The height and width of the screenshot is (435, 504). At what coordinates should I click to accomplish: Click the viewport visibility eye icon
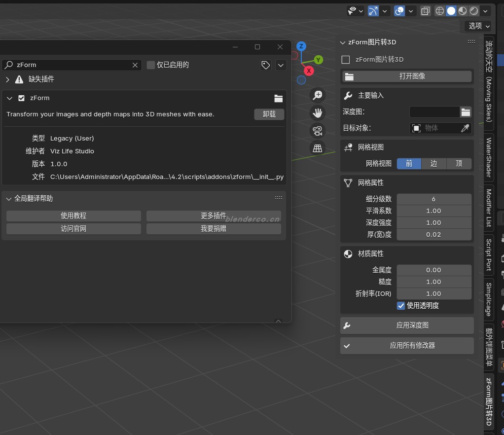(352, 11)
